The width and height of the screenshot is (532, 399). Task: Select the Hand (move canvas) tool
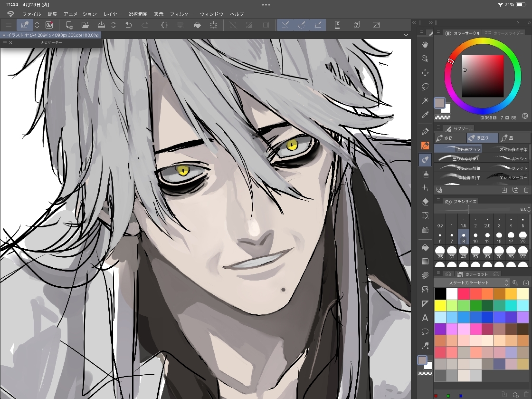point(425,44)
